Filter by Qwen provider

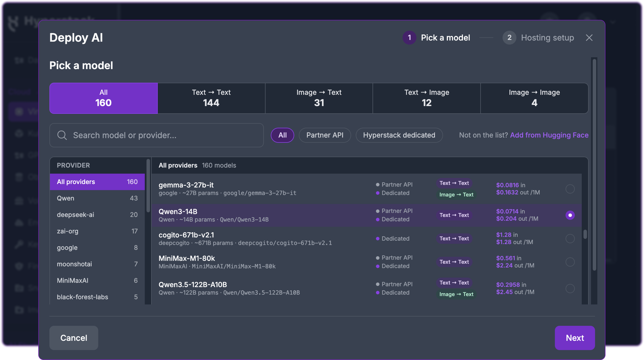click(x=97, y=198)
